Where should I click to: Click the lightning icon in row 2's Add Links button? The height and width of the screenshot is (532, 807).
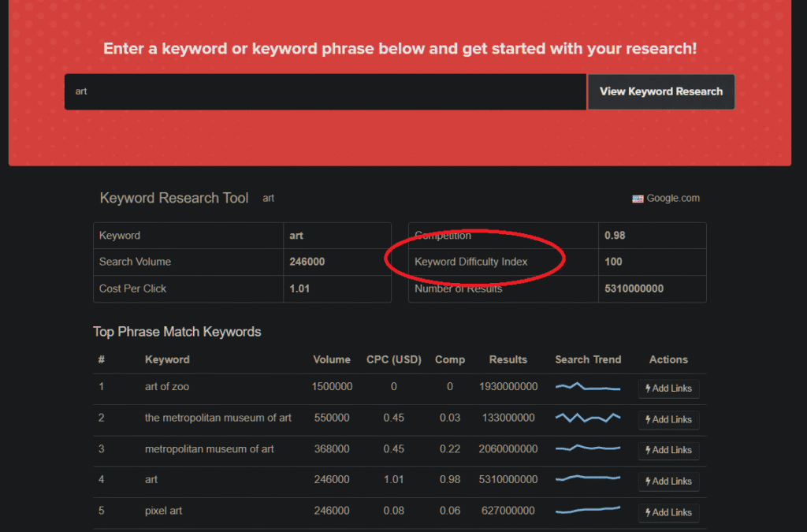coord(649,419)
